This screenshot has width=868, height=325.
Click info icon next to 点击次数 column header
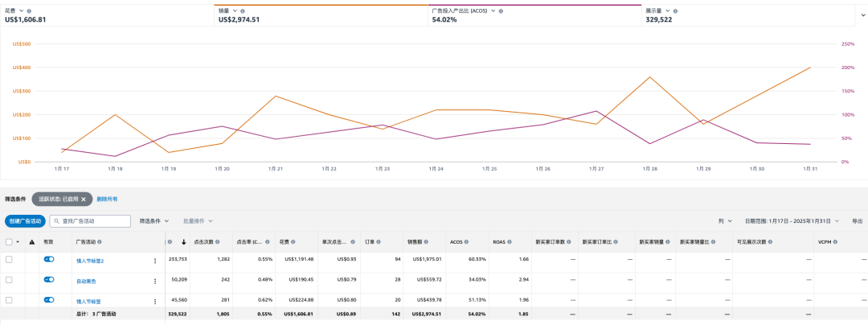point(218,242)
